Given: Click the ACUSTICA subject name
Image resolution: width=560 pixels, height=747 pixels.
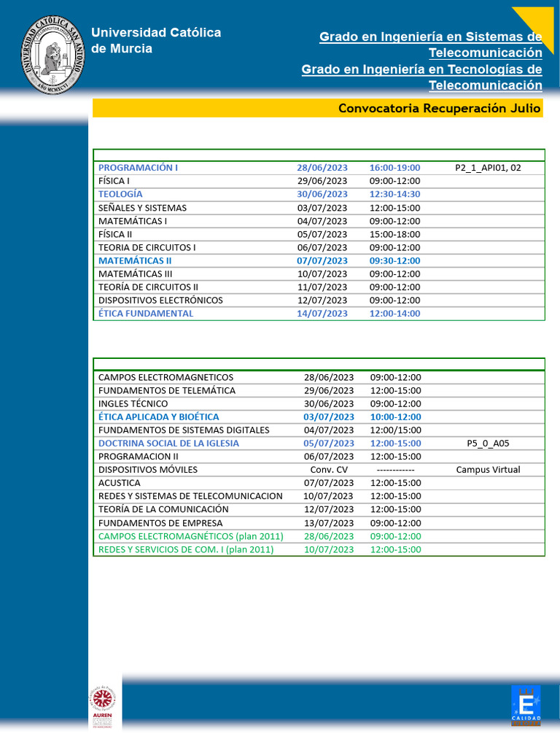Looking at the screenshot, I should click(119, 483).
